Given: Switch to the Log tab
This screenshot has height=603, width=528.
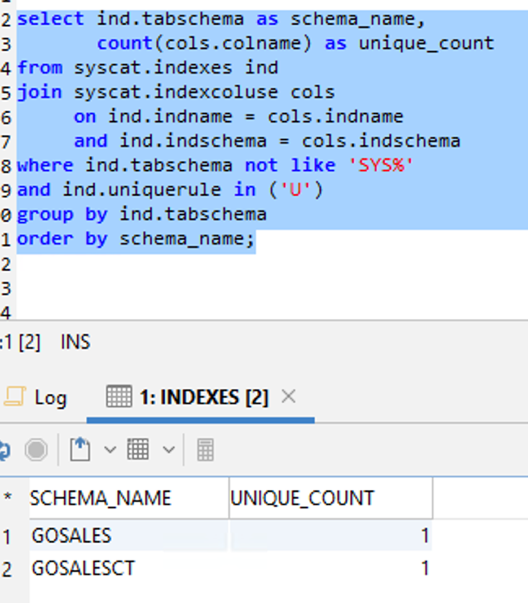Looking at the screenshot, I should [35, 397].
